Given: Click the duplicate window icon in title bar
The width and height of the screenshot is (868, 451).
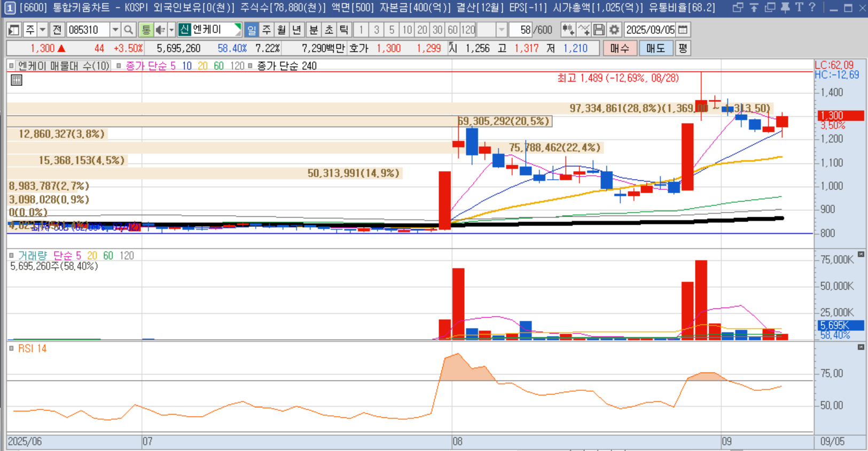Looking at the screenshot, I should 770,7.
